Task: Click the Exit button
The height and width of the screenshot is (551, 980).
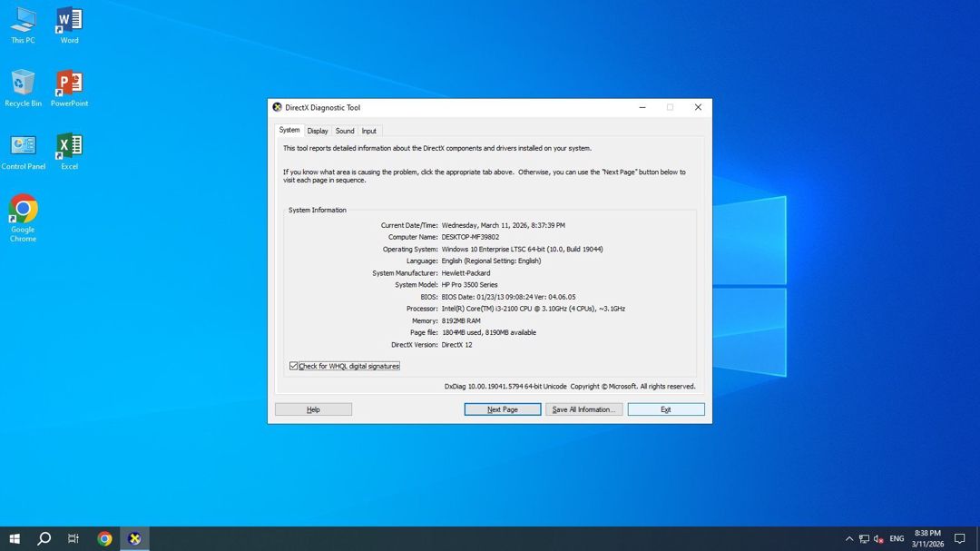Action: click(x=666, y=409)
